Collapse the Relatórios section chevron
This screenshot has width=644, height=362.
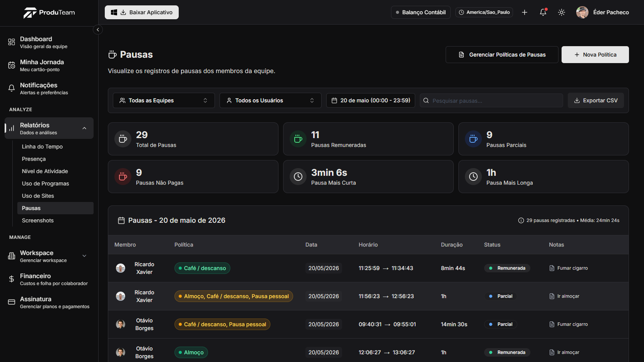(84, 128)
